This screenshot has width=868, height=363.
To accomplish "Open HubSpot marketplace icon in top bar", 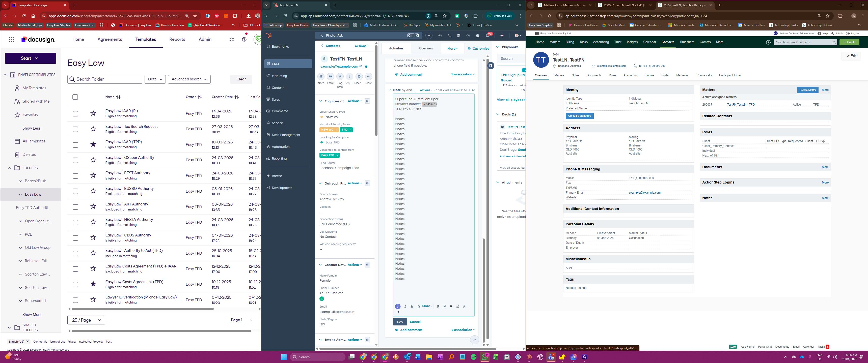I will (458, 36).
